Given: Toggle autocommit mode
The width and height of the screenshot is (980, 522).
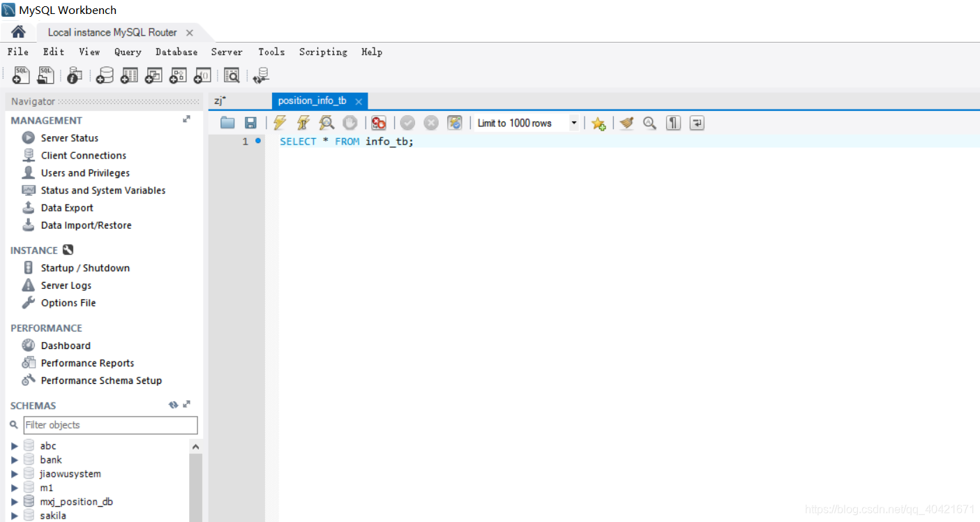Looking at the screenshot, I should click(455, 123).
